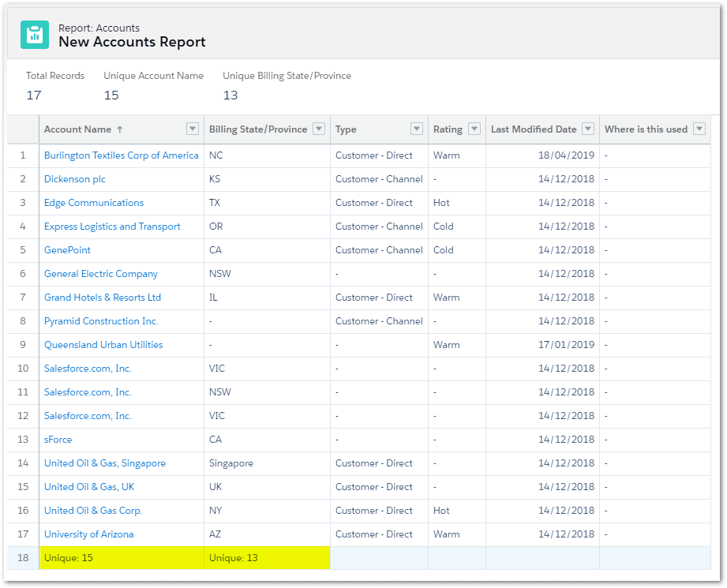The height and width of the screenshot is (588, 727).
Task: Select the Warm rating for University of Arizona
Action: point(457,534)
